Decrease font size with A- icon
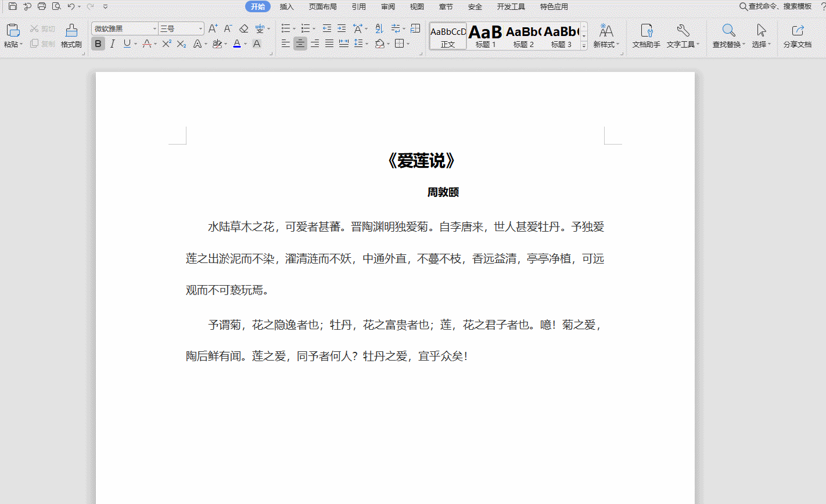The image size is (826, 504). pyautogui.click(x=228, y=28)
